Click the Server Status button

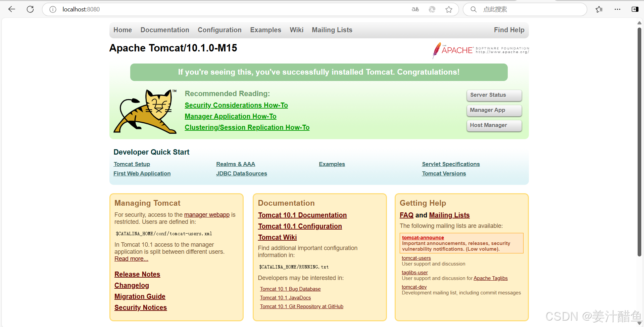[494, 95]
